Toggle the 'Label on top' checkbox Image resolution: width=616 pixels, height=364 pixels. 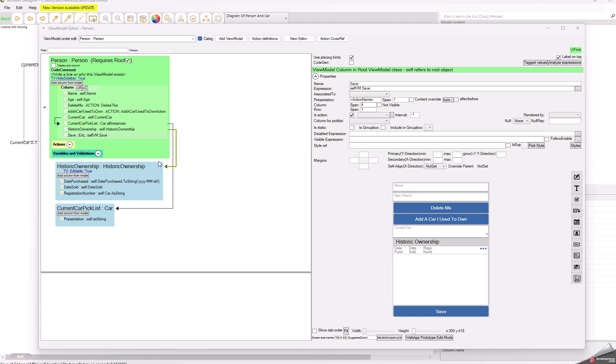click(558, 57)
